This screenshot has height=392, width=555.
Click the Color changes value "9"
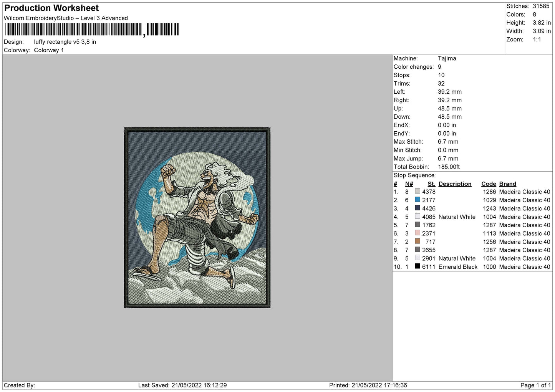tap(440, 67)
